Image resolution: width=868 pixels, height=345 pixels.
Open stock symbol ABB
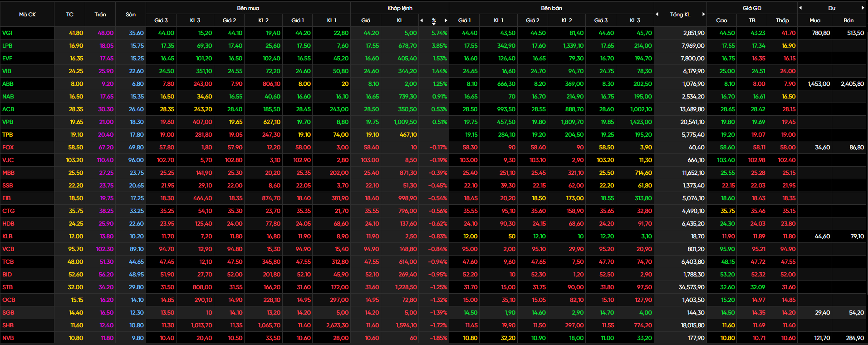point(8,84)
